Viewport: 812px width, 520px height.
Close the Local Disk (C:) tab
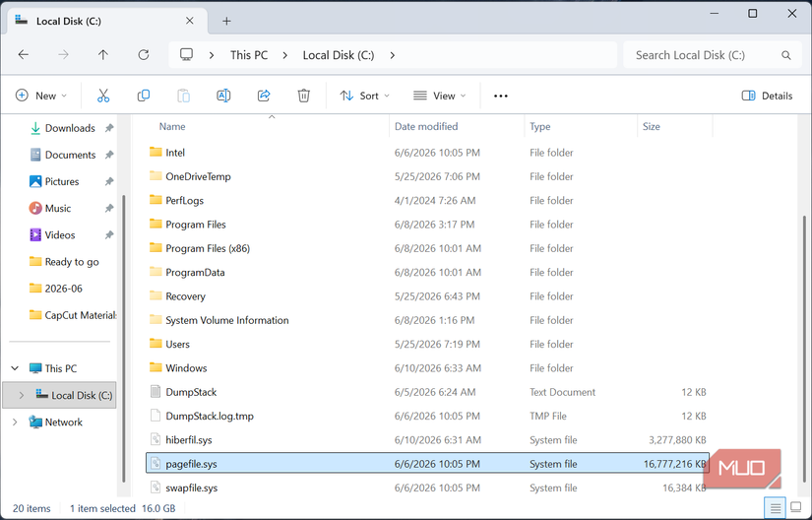click(x=190, y=21)
